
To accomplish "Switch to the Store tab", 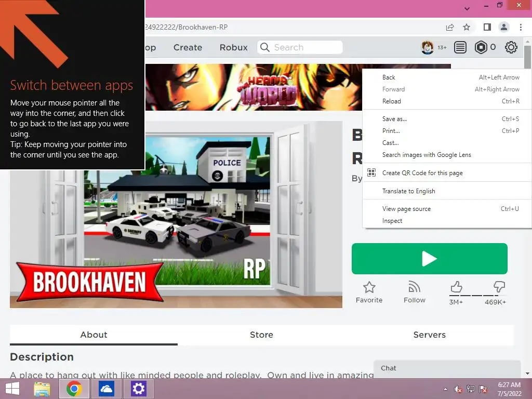I will (x=261, y=335).
